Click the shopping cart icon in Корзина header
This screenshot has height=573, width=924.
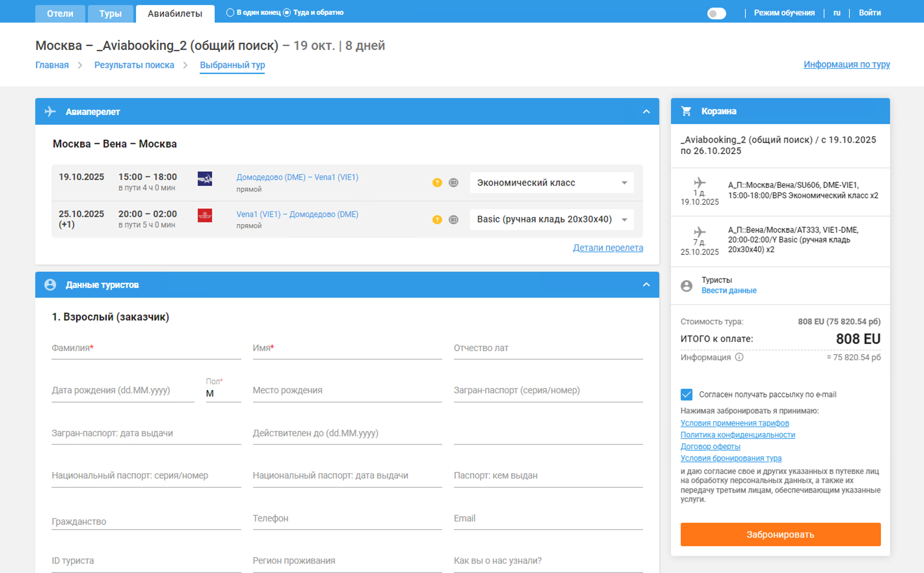tap(686, 111)
